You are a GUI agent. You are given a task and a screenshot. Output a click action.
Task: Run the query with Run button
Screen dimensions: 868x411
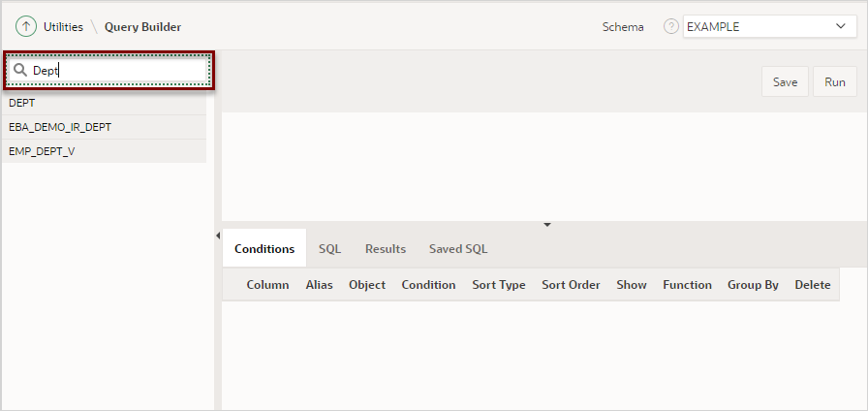point(835,82)
